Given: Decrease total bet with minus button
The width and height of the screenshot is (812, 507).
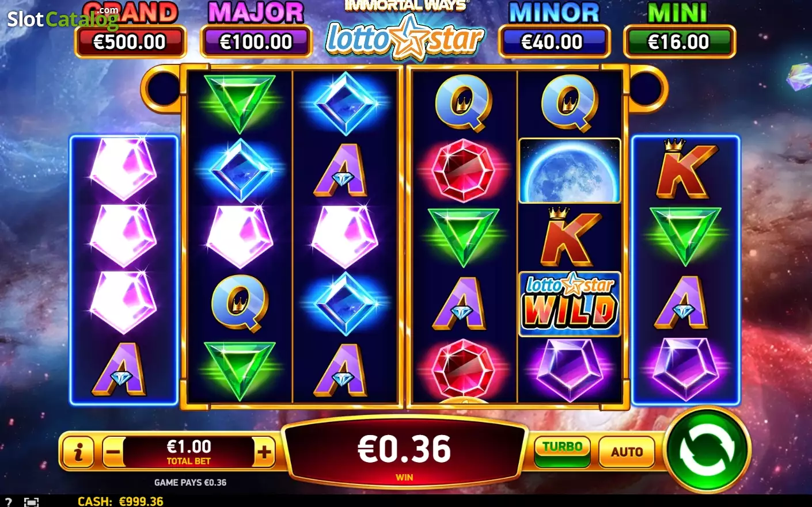Looking at the screenshot, I should coord(113,452).
